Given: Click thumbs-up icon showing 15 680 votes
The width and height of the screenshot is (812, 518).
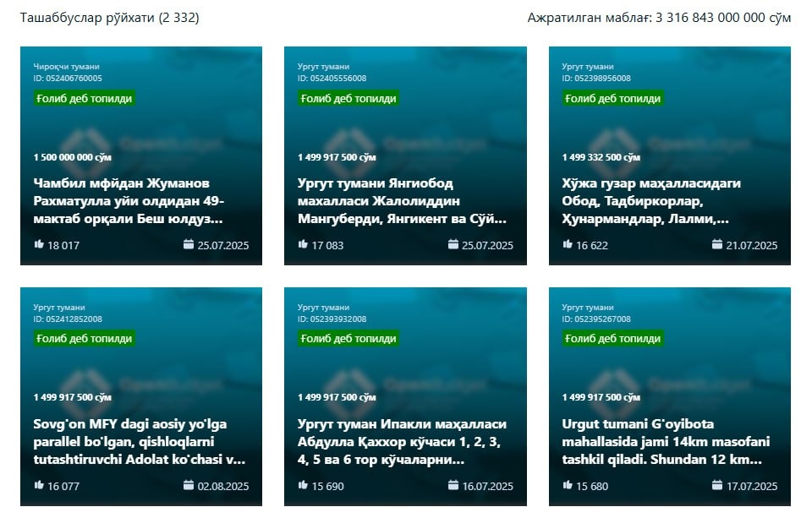Looking at the screenshot, I should click(568, 485).
